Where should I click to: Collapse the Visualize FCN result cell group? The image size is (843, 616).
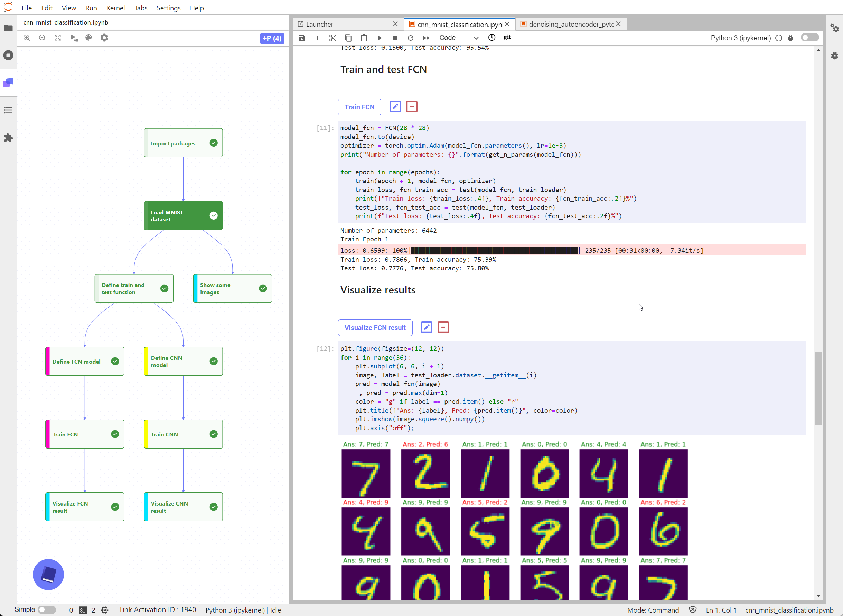coord(443,327)
